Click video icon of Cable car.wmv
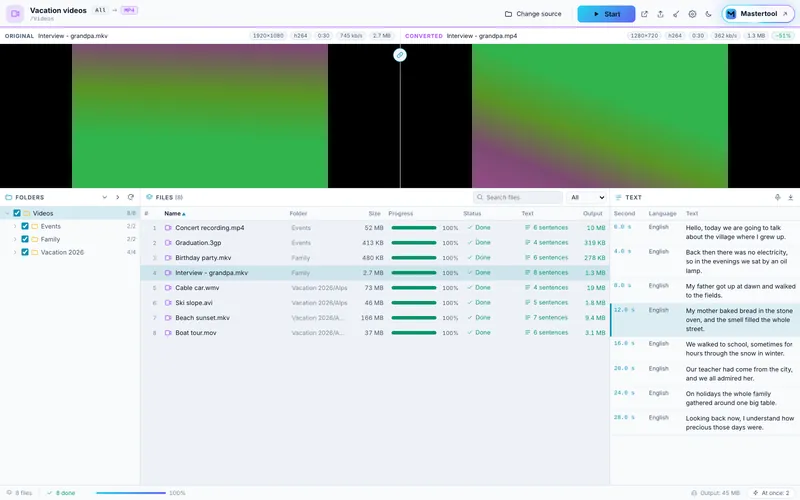800x500 pixels. 168,288
